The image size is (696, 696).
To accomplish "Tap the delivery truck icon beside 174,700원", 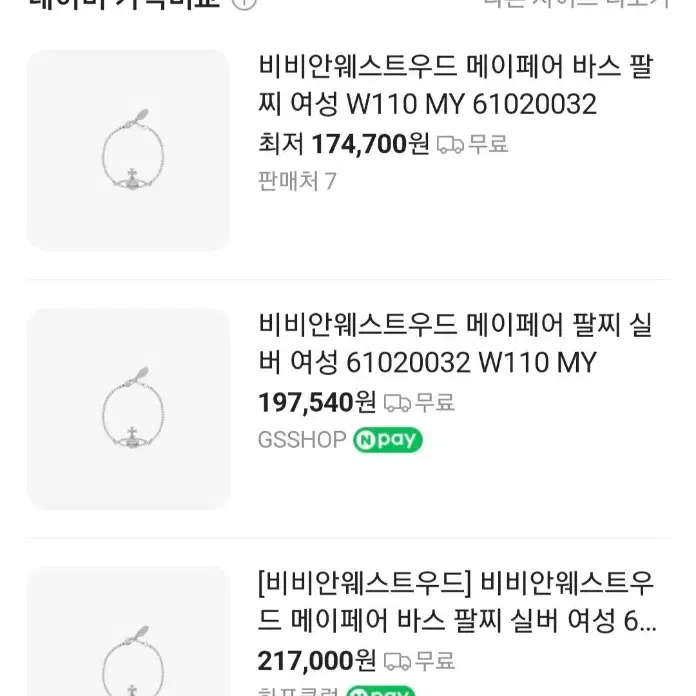I will click(x=451, y=145).
